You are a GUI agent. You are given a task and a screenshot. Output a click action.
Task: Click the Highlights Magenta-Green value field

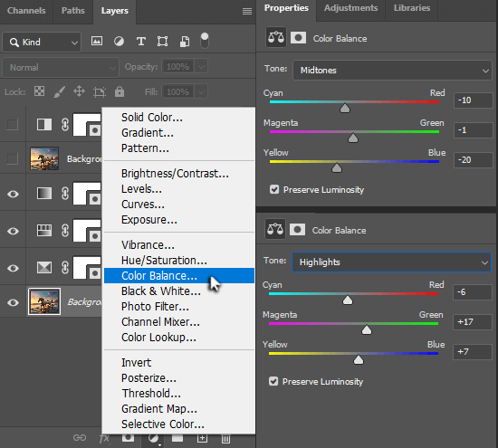pos(473,322)
